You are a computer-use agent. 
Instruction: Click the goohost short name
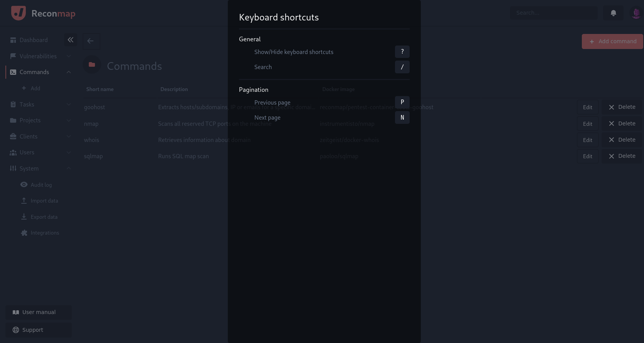pos(94,107)
